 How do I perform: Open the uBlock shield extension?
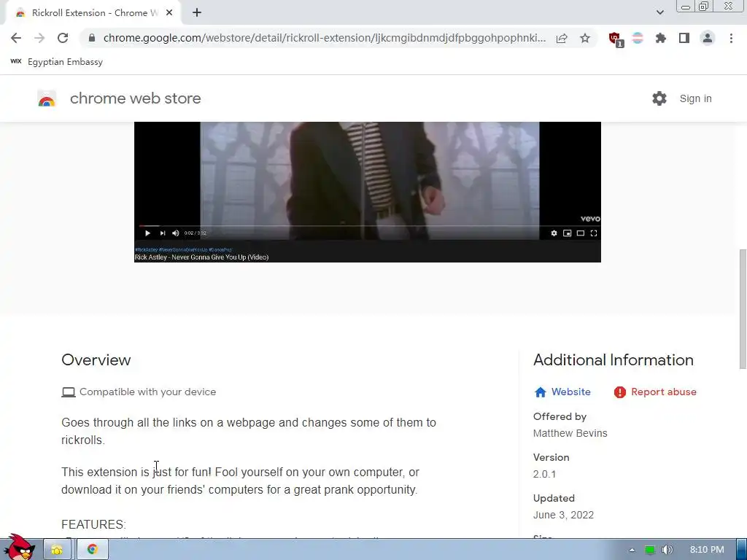616,39
